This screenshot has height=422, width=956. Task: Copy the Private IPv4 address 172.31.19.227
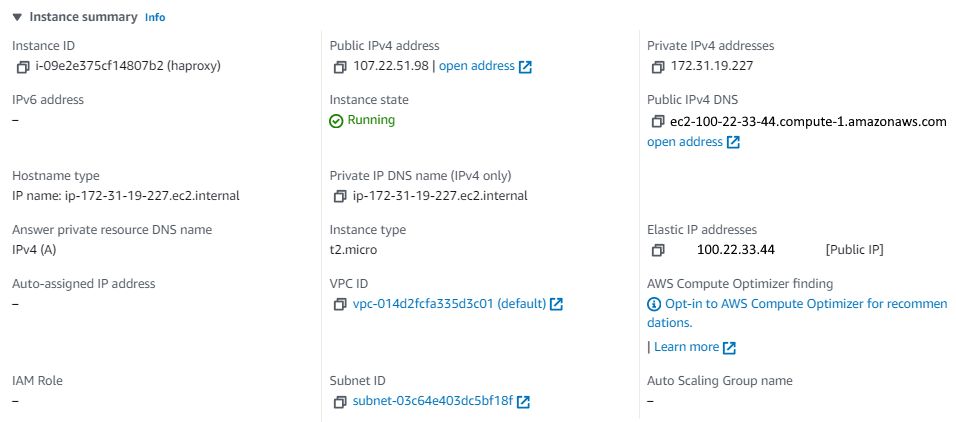(x=658, y=67)
